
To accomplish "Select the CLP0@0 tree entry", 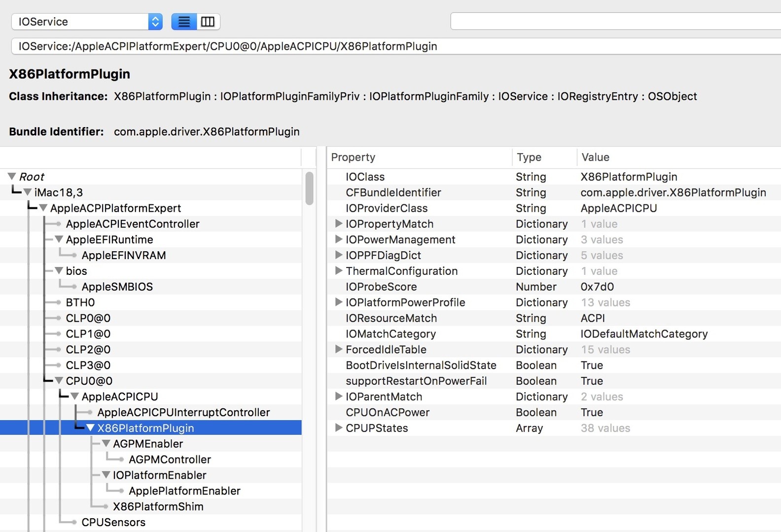I will (x=88, y=318).
